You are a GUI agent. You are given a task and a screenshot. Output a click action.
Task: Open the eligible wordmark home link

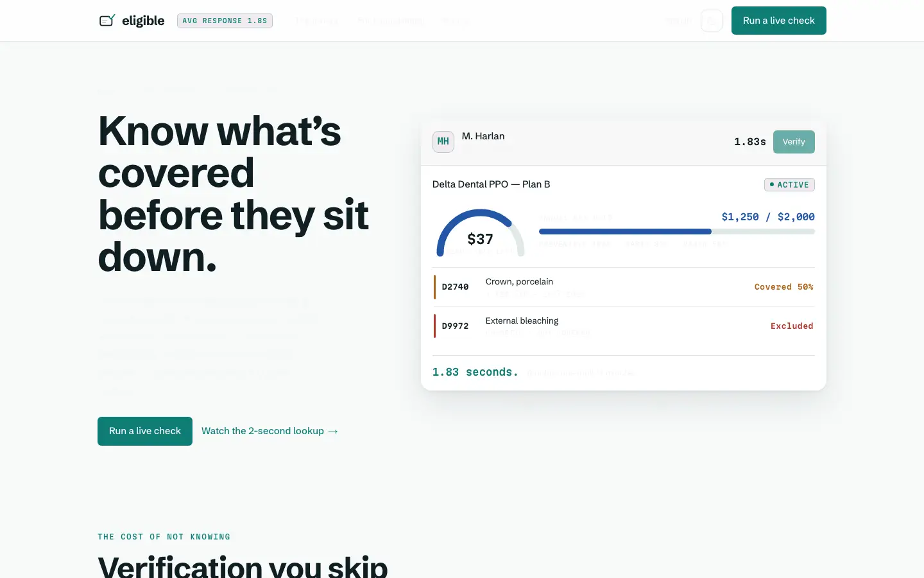pos(143,21)
